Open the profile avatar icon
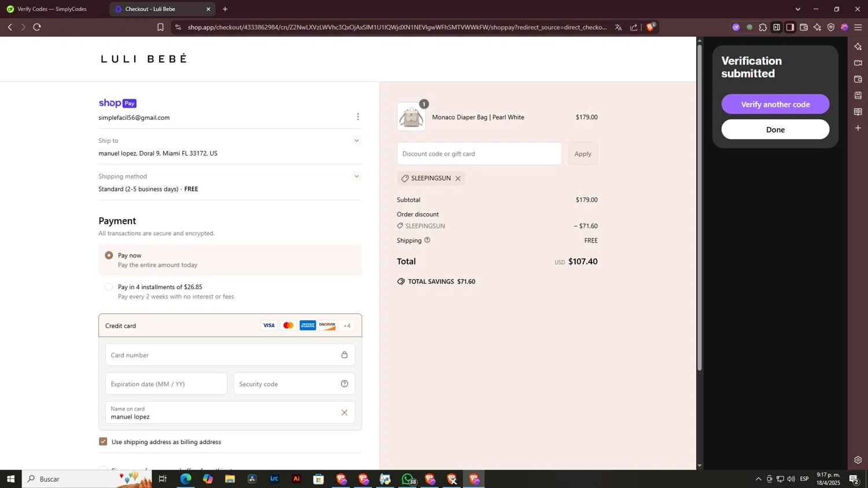Screen dimensions: 868x488 pos(844,27)
